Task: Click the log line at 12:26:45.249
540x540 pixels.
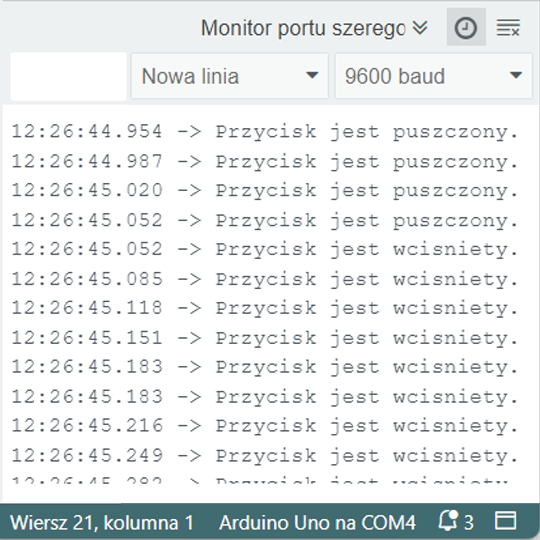Action: coord(264,456)
